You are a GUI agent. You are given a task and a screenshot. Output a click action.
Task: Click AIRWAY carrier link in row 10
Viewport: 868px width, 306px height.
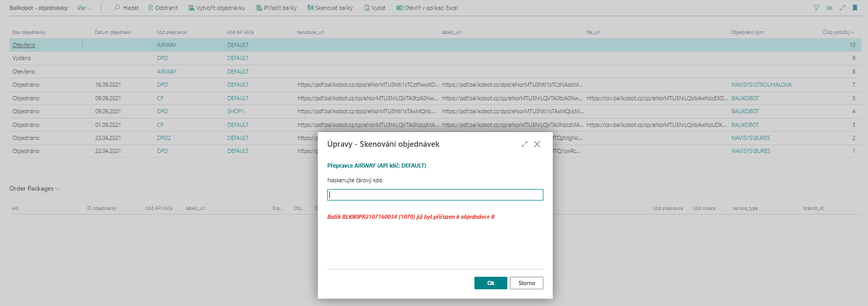coord(167,45)
